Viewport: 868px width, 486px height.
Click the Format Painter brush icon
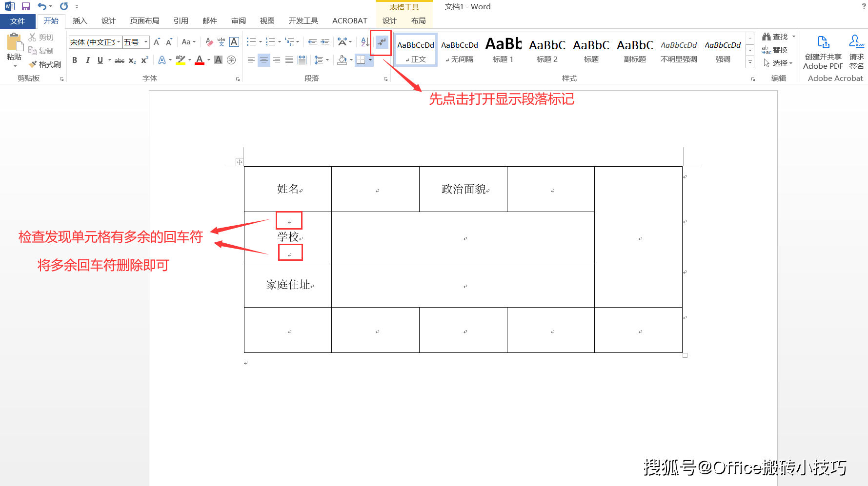[x=33, y=64]
